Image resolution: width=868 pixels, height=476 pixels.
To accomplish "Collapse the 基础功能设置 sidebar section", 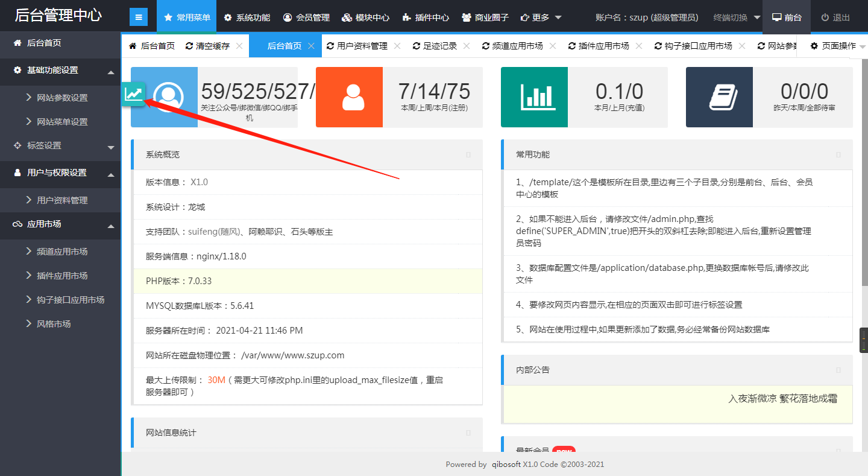I will pyautogui.click(x=110, y=72).
